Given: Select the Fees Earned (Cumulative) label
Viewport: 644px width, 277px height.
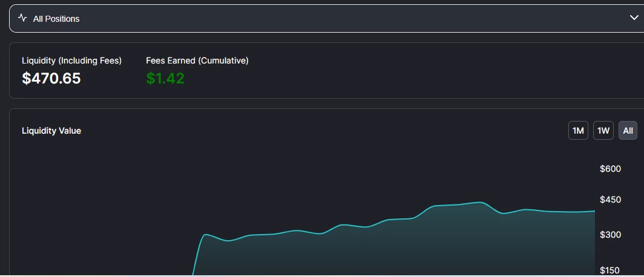Looking at the screenshot, I should tap(197, 60).
